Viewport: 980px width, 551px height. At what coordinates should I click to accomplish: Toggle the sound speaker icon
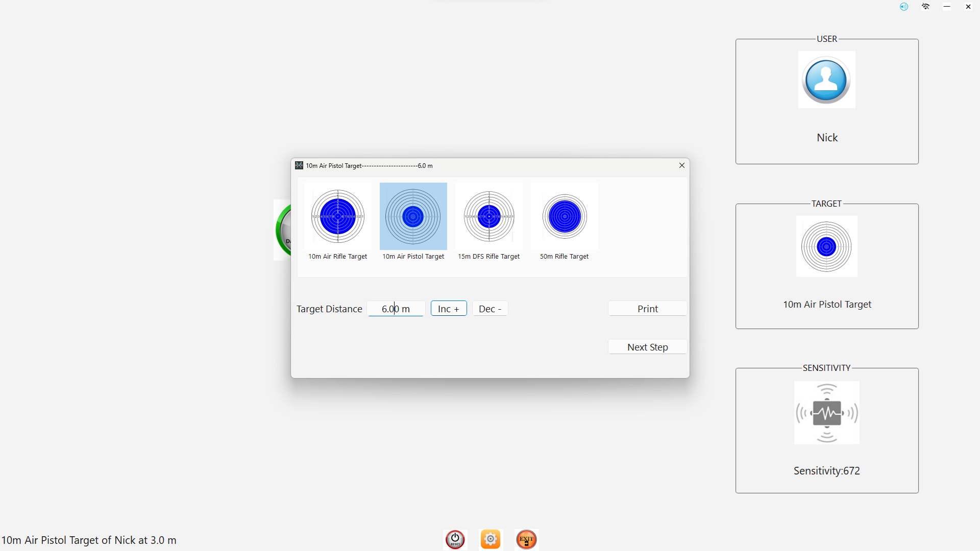pyautogui.click(x=904, y=7)
